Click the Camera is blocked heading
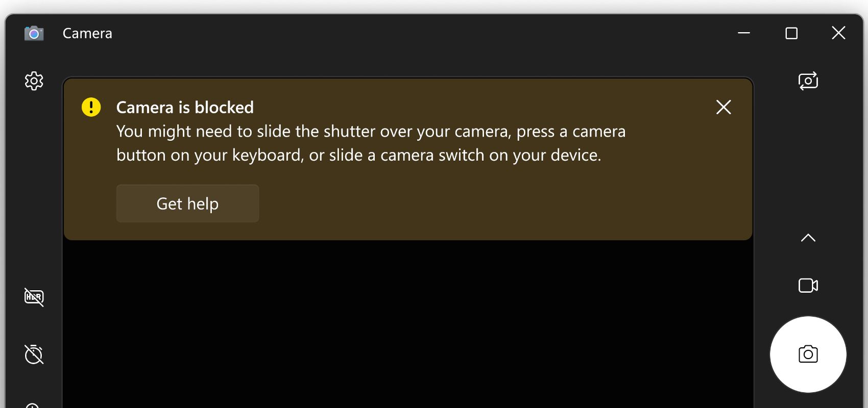 click(185, 108)
